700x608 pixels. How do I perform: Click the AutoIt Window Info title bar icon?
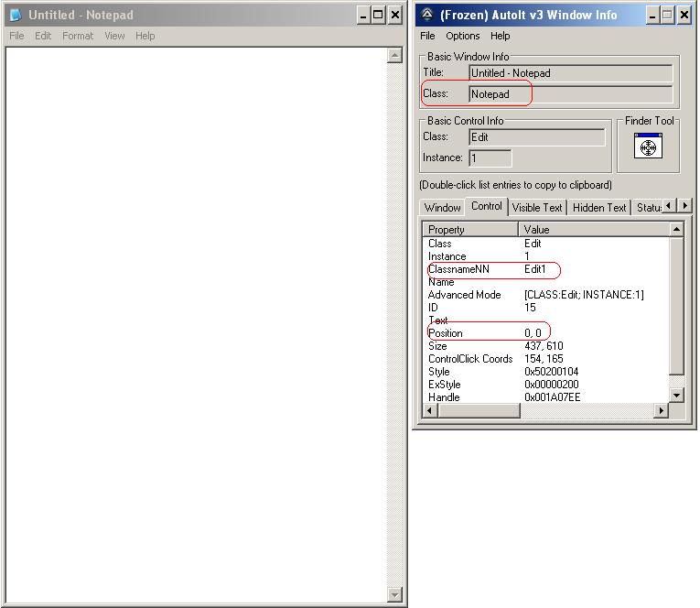click(427, 15)
